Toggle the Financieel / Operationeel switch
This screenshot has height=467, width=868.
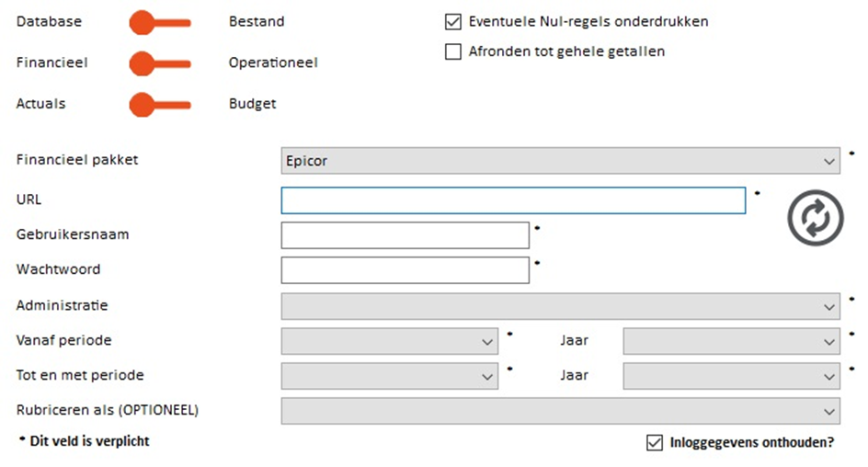[x=160, y=63]
